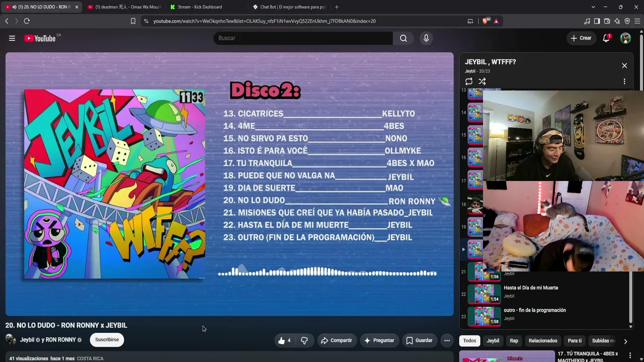
Task: Open the VPN shield icon in toolbar
Action: tap(627, 21)
